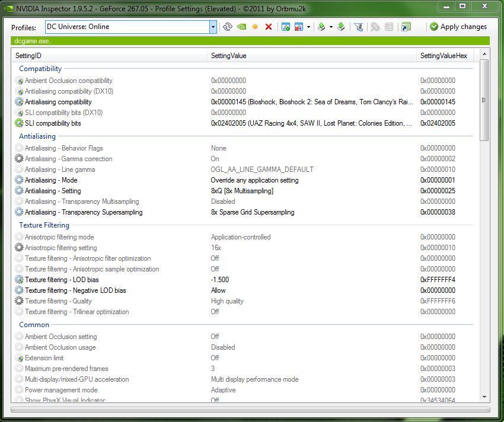Viewport: 504px width, 422px height.
Task: Open the bit value editor grid icon
Action: pyautogui.click(x=389, y=27)
